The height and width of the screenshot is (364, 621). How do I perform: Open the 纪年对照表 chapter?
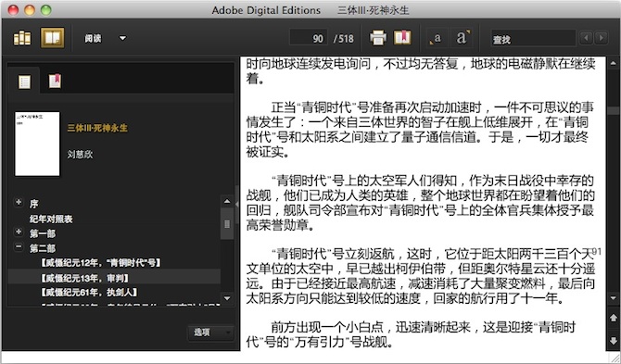pyautogui.click(x=51, y=219)
